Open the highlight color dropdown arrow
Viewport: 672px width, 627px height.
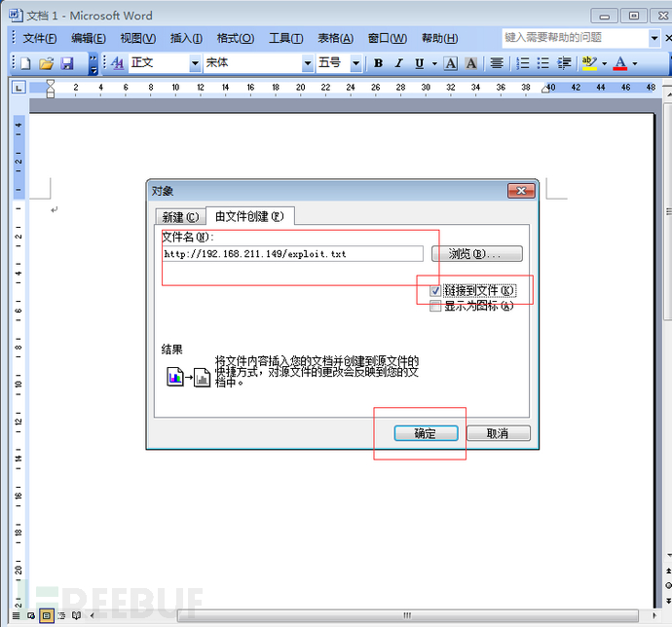(604, 63)
